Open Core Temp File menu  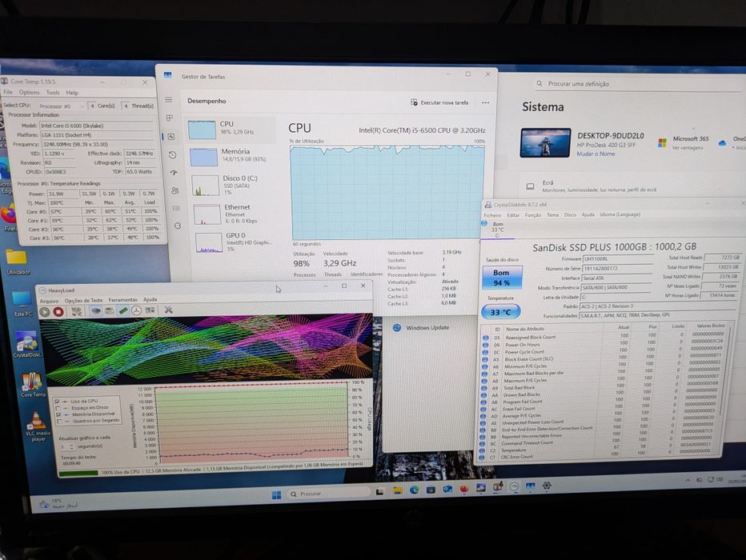[8, 92]
